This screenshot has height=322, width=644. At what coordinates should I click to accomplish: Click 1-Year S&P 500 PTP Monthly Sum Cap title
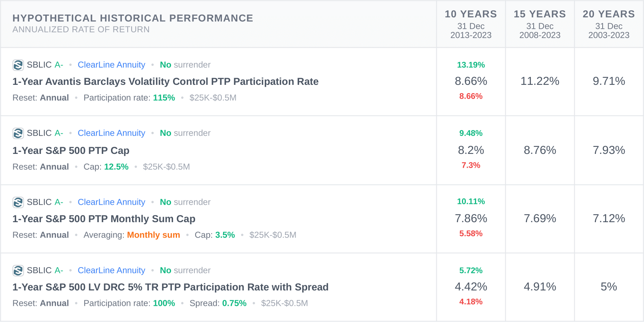[104, 219]
